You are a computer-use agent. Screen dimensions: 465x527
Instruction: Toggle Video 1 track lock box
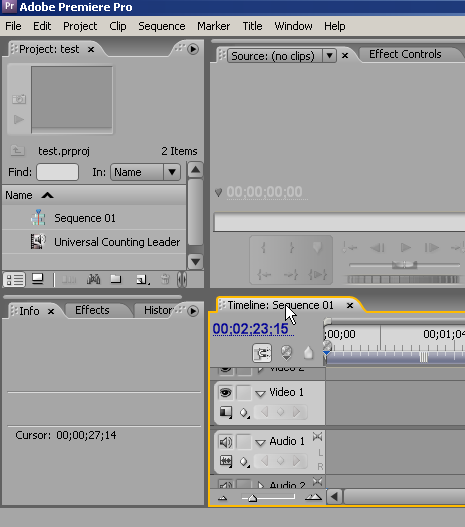(x=244, y=392)
